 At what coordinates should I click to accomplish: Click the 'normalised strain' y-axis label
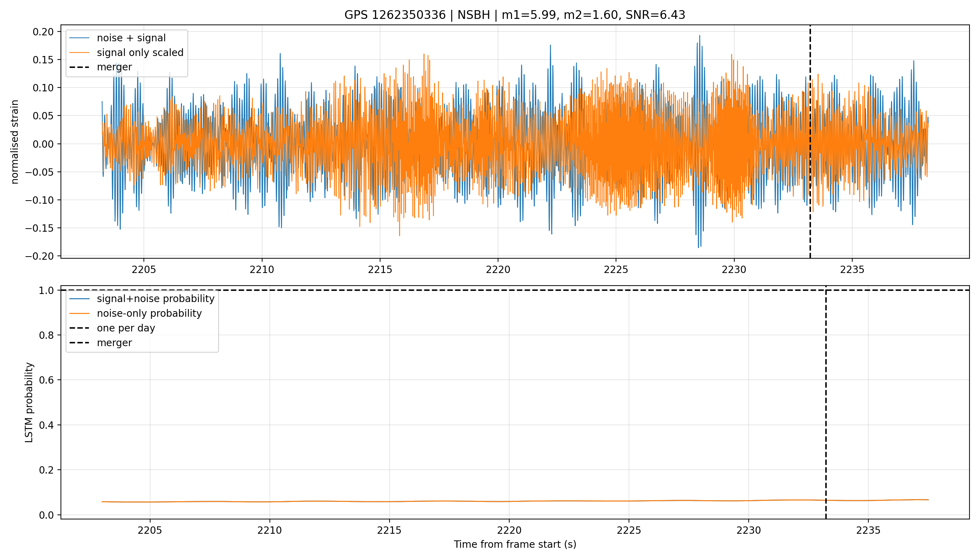coord(15,142)
